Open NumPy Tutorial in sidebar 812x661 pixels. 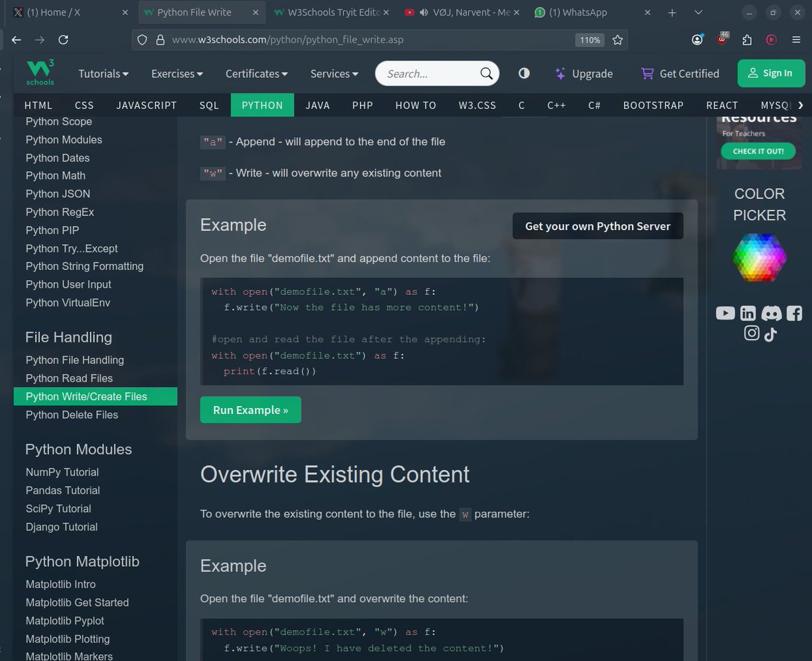point(62,472)
